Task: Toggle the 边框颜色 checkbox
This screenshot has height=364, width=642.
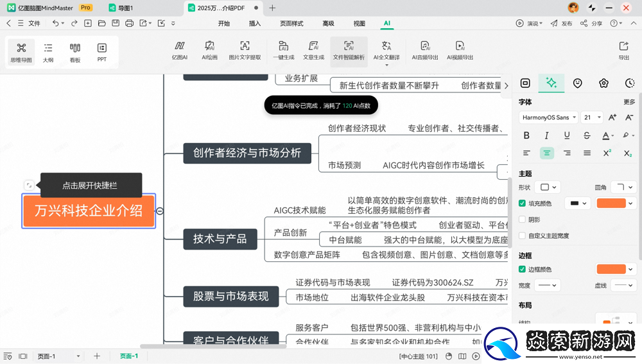Action: 522,269
